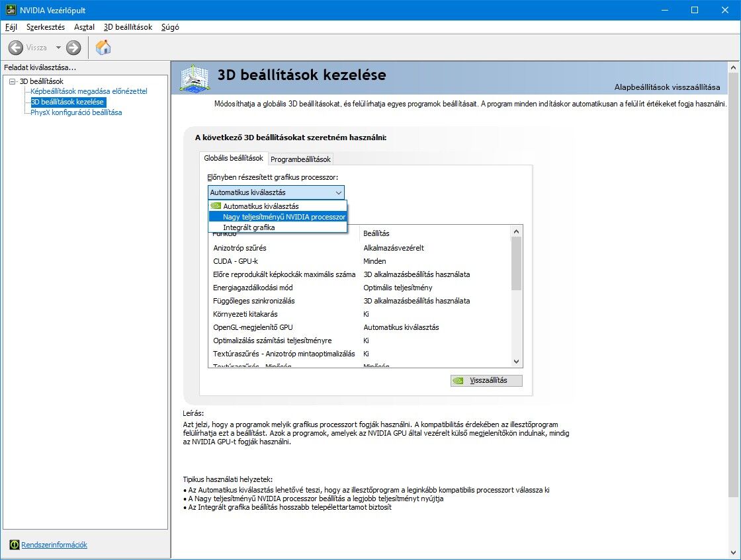Open the Back history dropdown arrow
The width and height of the screenshot is (741, 560).
coord(58,47)
